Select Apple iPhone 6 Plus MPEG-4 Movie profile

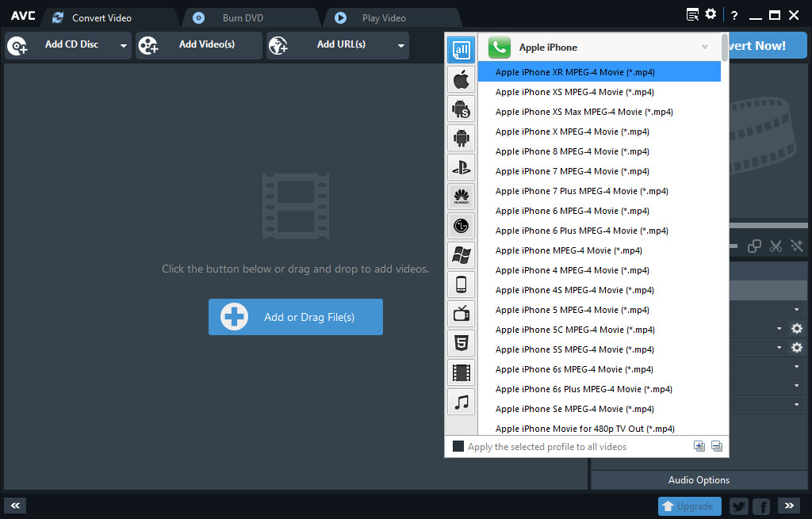point(599,231)
